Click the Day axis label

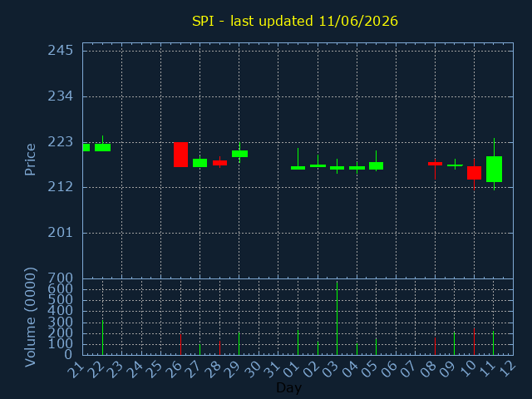tap(288, 387)
